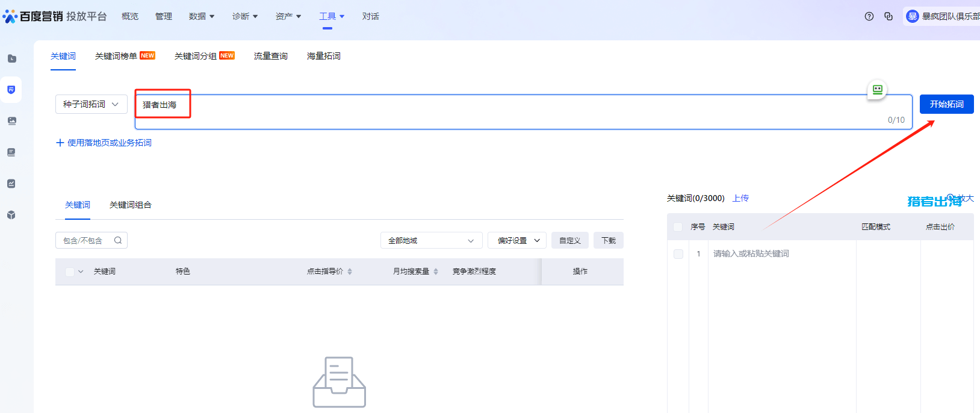
Task: Click the 关键词(0/3000) label
Action: pyautogui.click(x=696, y=198)
